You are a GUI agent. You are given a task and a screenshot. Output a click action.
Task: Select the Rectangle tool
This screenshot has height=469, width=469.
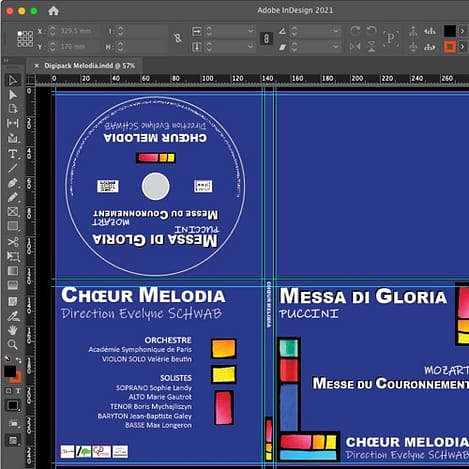pyautogui.click(x=13, y=226)
